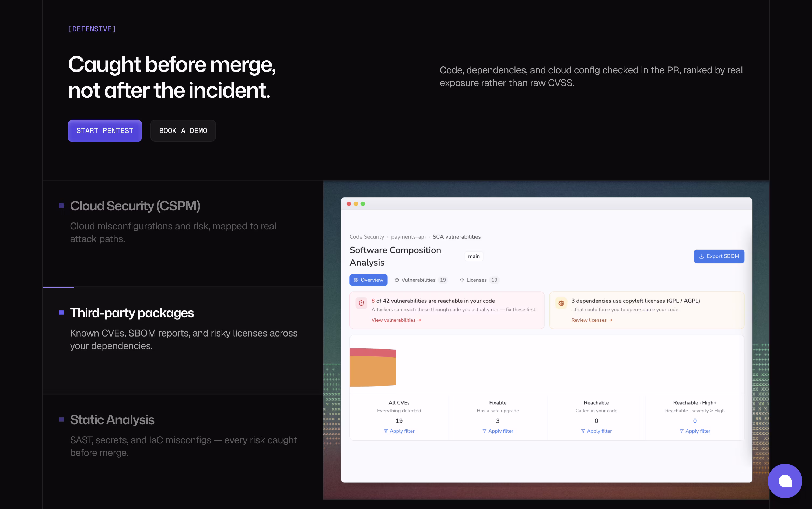
Task: Click '8 of 42 vulnerabilities are reachable' text
Action: [x=433, y=301]
